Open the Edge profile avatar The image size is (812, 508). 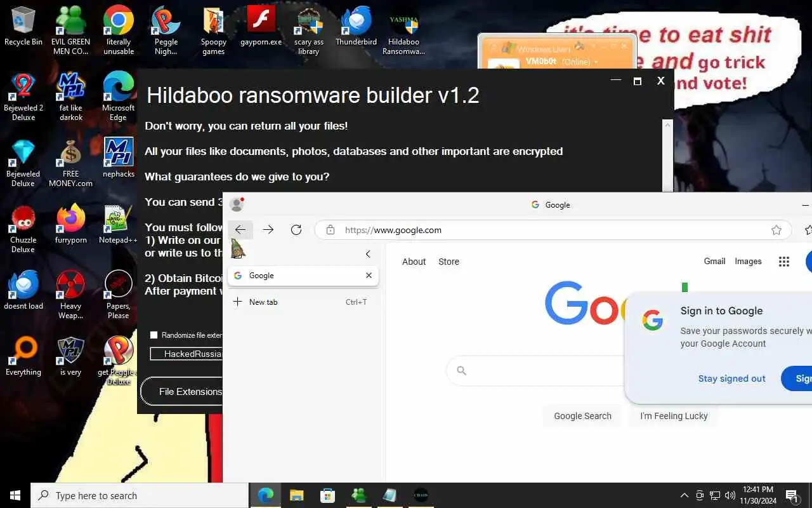click(237, 204)
